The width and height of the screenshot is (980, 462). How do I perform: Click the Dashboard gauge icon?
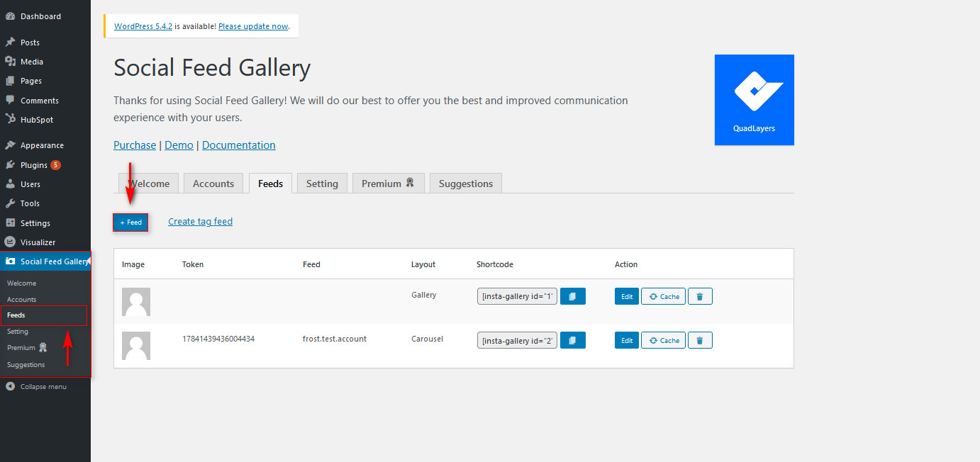pos(10,16)
